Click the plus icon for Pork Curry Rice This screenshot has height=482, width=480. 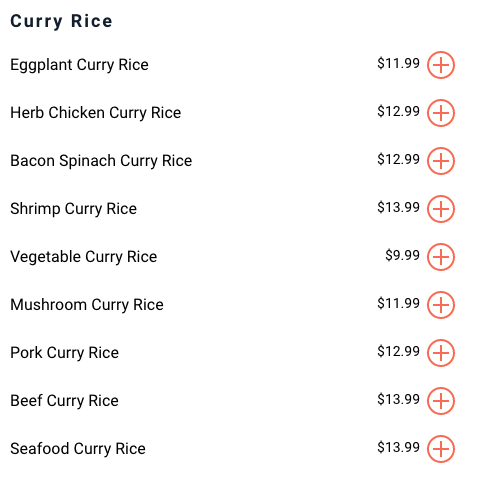click(x=441, y=353)
